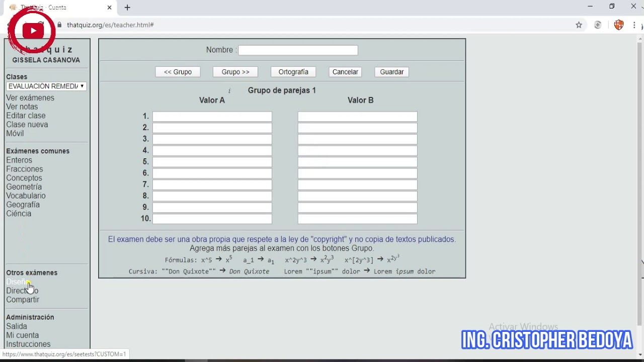Viewport: 644px width, 362px height.
Task: Click Valor A field in row 10
Action: tap(212, 219)
